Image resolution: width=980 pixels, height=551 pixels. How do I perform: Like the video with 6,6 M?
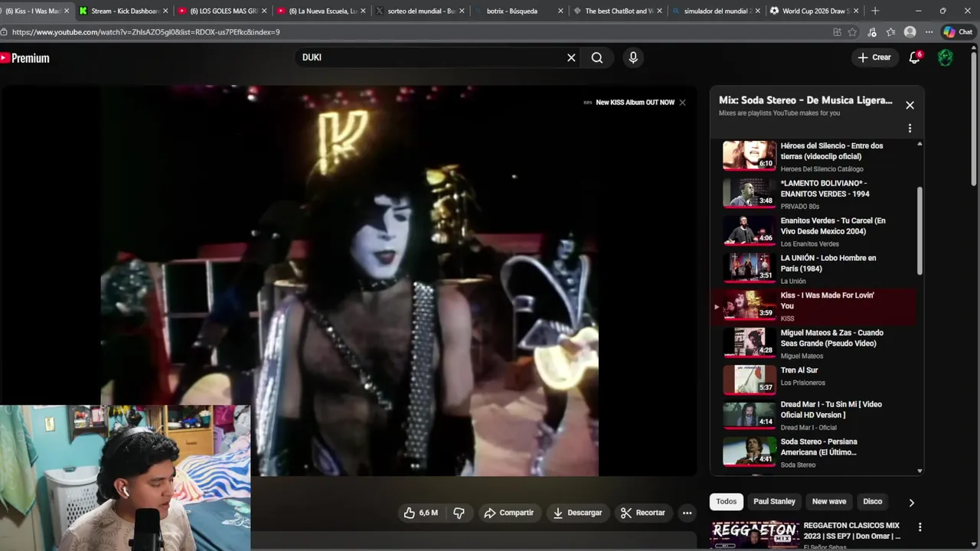421,513
